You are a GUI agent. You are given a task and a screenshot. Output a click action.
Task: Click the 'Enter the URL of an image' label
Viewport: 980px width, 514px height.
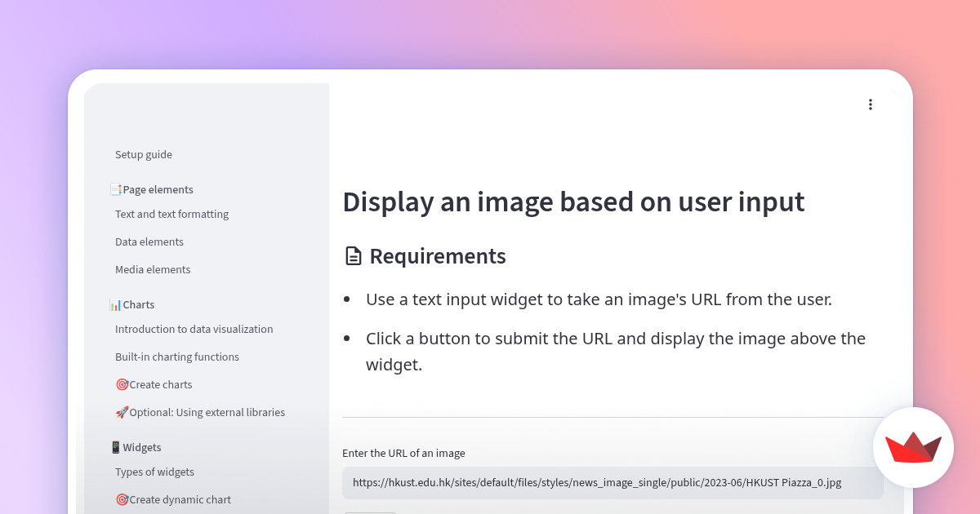[x=403, y=454]
